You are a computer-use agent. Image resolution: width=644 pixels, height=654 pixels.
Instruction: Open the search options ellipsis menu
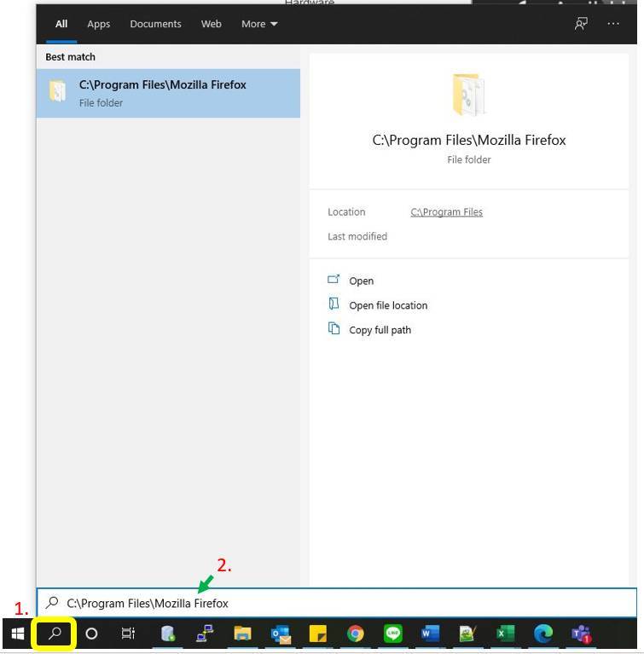pos(612,24)
